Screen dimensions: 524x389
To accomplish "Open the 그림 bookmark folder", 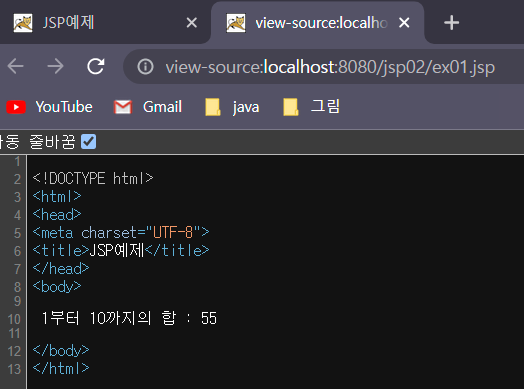I will click(x=311, y=107).
